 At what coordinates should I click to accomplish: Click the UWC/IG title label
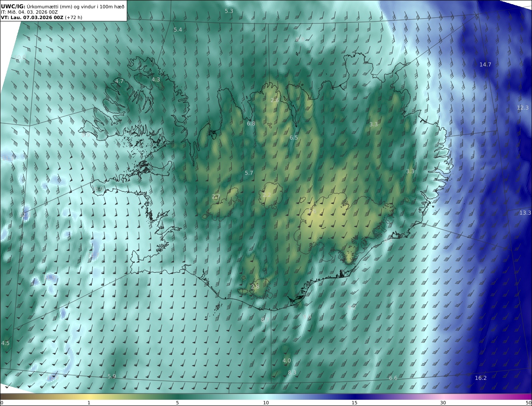tap(13, 6)
